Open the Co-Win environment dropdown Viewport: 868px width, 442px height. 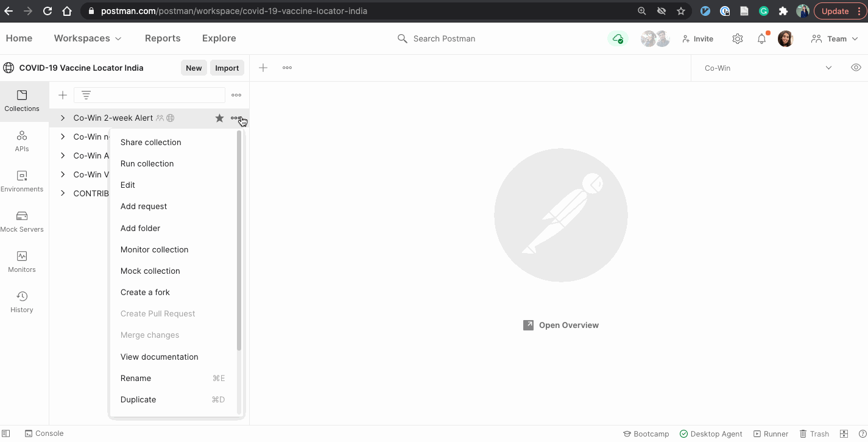coord(767,68)
